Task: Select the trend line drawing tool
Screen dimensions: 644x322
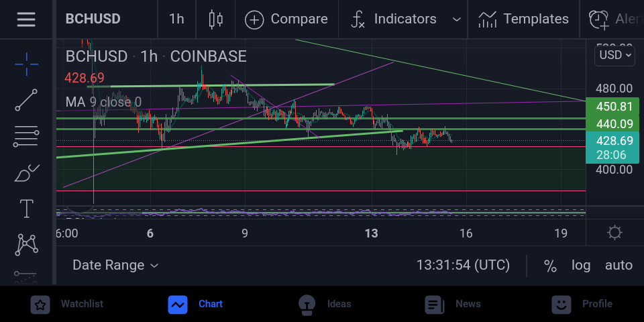Action: click(x=26, y=100)
